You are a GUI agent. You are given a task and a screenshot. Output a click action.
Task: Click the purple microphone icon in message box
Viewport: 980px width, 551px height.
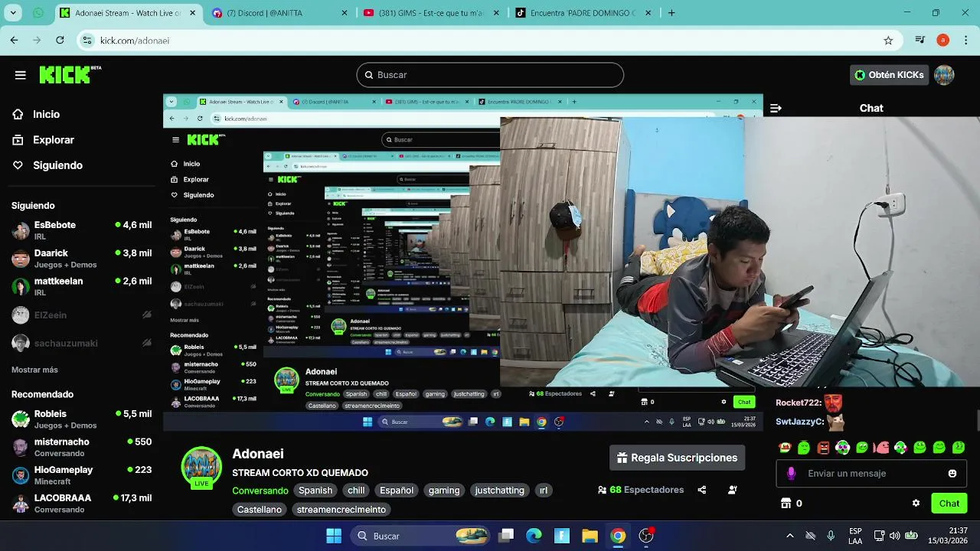coord(791,473)
